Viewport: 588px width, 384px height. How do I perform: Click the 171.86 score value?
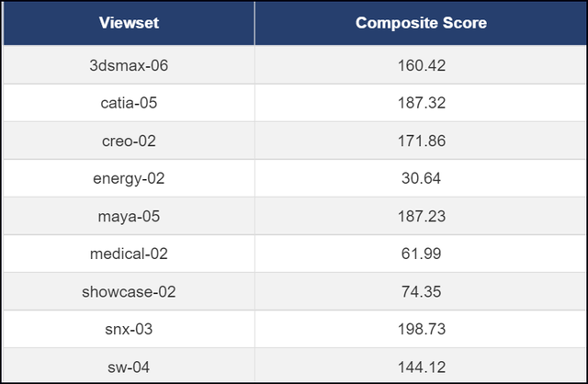pos(422,141)
